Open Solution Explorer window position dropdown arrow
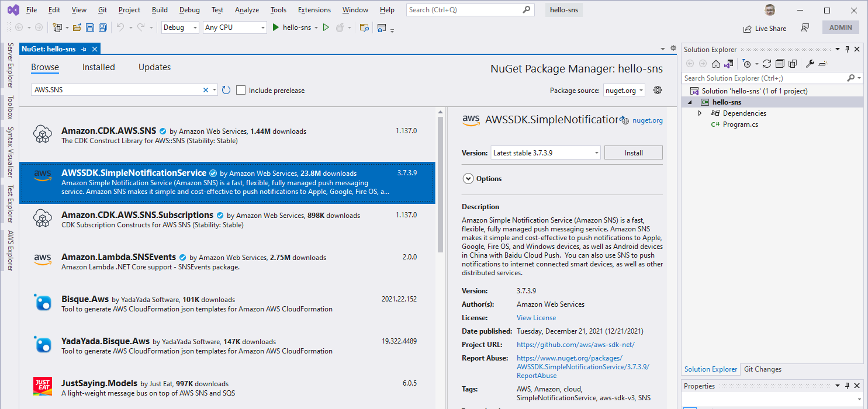 click(838, 50)
